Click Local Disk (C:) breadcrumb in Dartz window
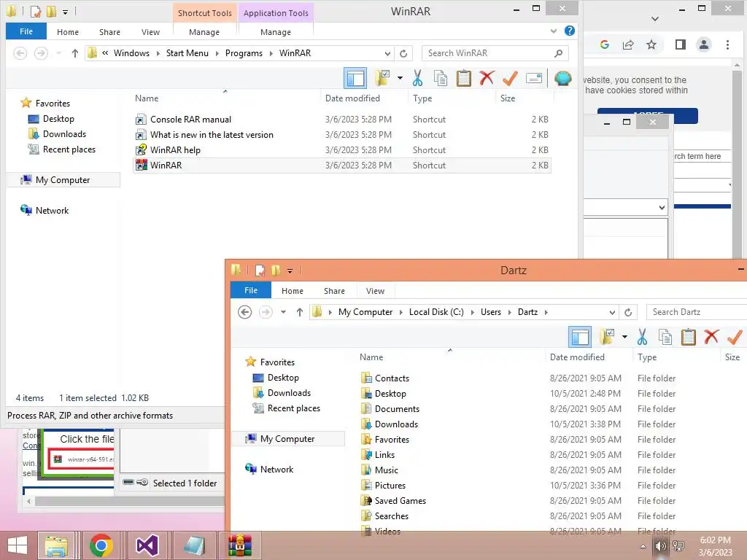 tap(436, 312)
